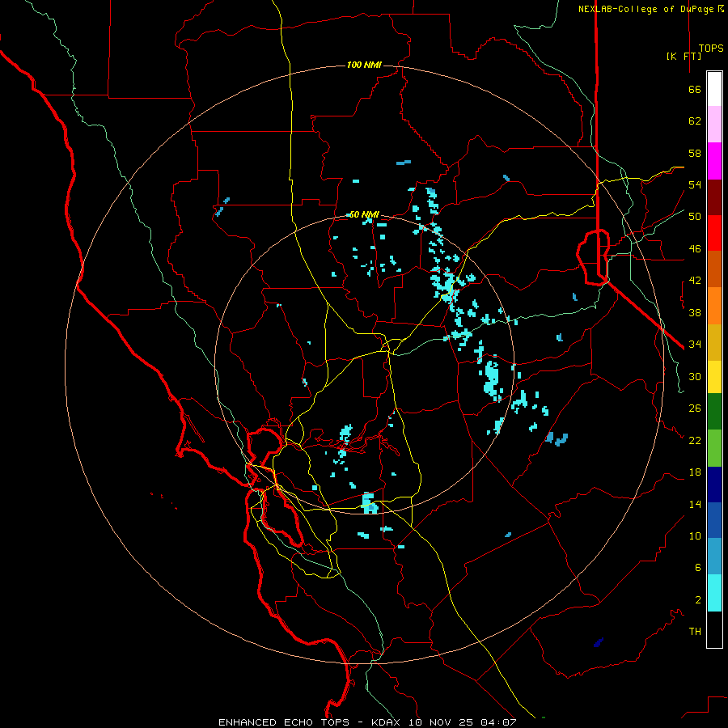The image size is (728, 728).
Task: Click the dark green legend swatch
Action: point(714,412)
